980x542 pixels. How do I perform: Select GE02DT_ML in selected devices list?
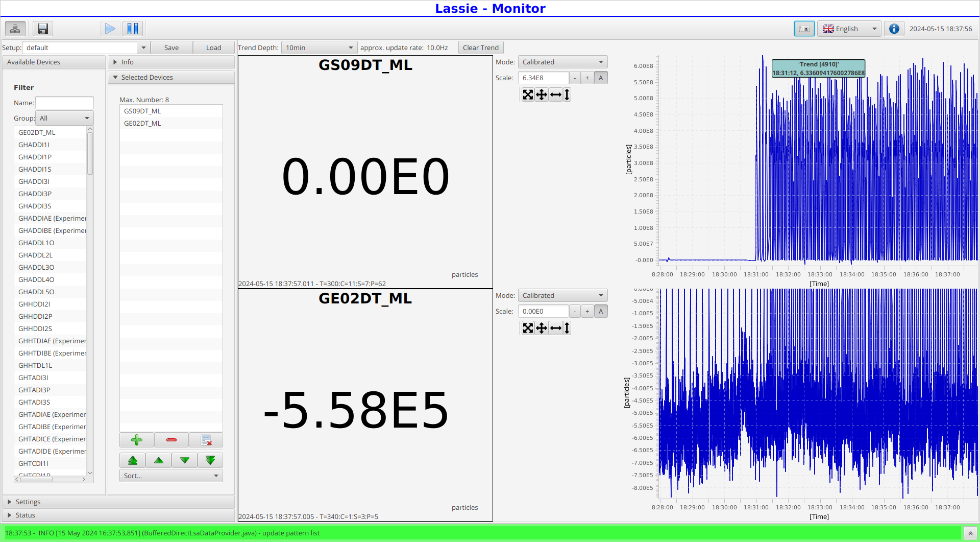coord(171,123)
